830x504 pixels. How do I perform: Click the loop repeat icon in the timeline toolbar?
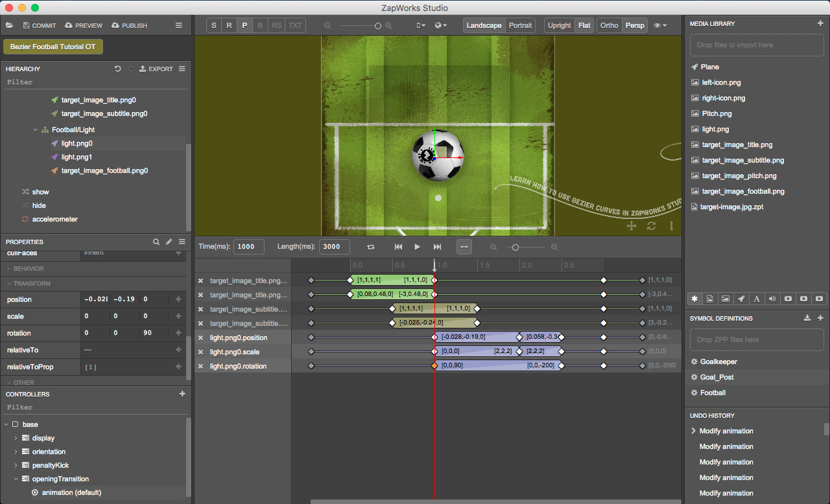tap(371, 247)
